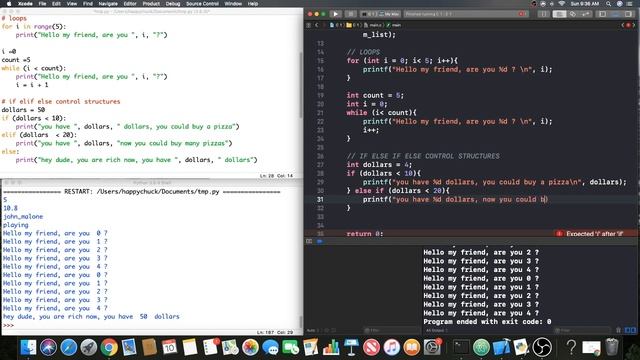Open Messages from the Dock

(x=270, y=347)
